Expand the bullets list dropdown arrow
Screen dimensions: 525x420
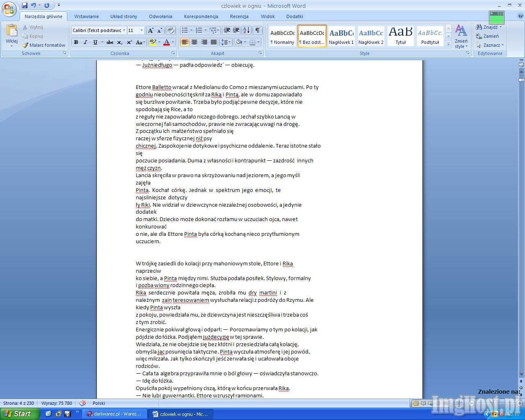point(191,30)
